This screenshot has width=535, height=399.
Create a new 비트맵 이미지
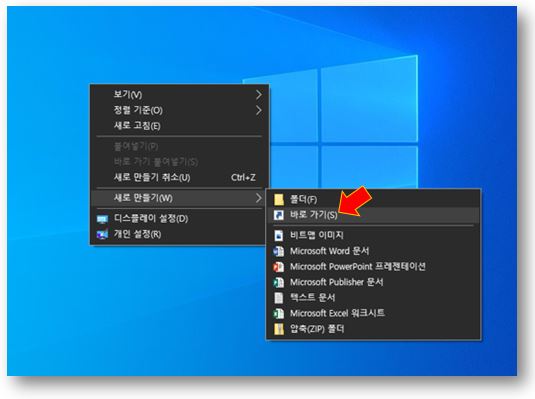click(x=373, y=235)
